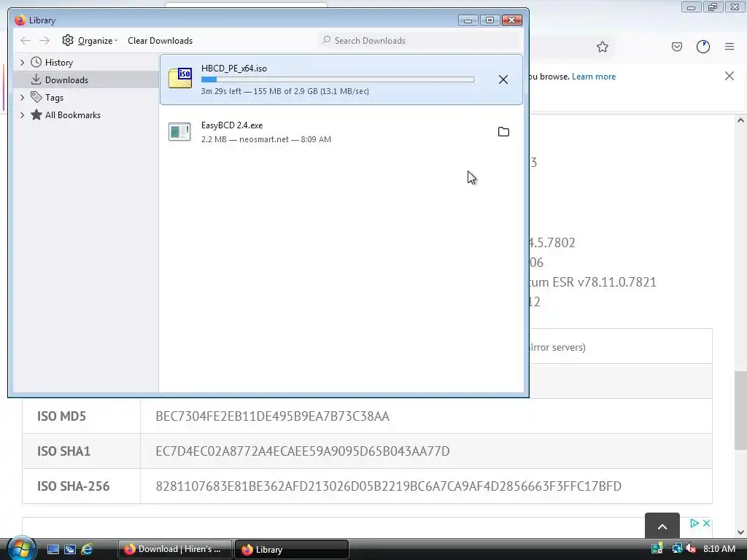The image size is (747, 560).
Task: Launch Internet Explorer from quick launch
Action: point(87,550)
